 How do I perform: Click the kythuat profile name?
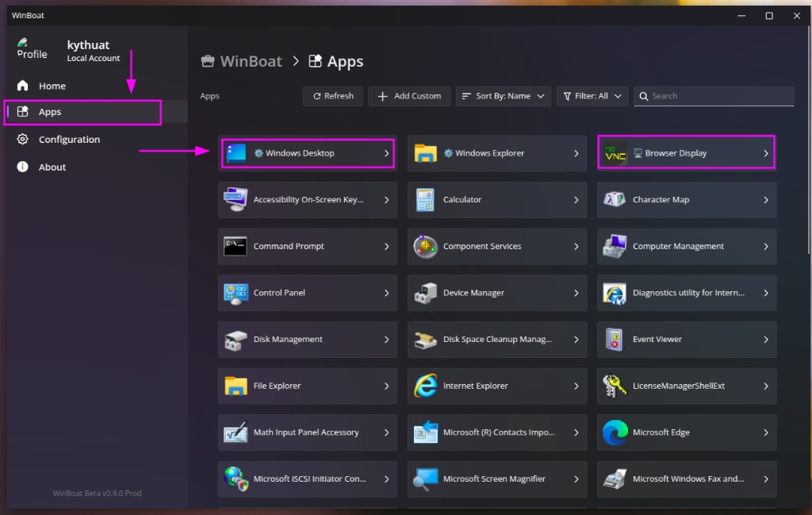[88, 45]
